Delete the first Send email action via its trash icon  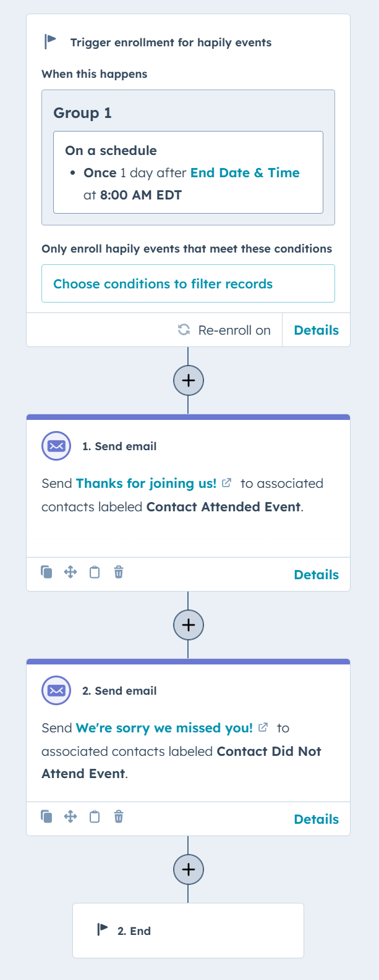click(x=119, y=572)
